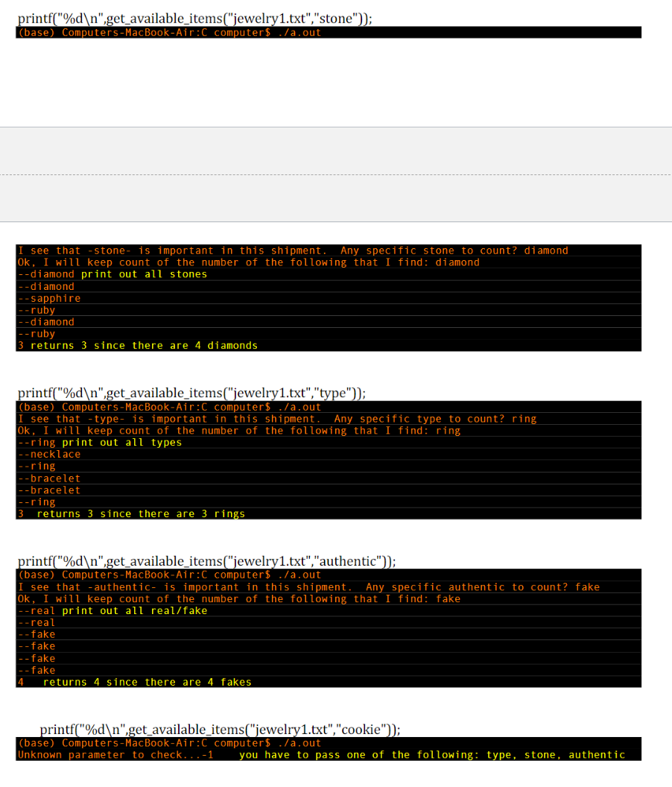Click "returns 4 since there are 4 fakes"
The width and height of the screenshot is (672, 787).
click(x=147, y=683)
